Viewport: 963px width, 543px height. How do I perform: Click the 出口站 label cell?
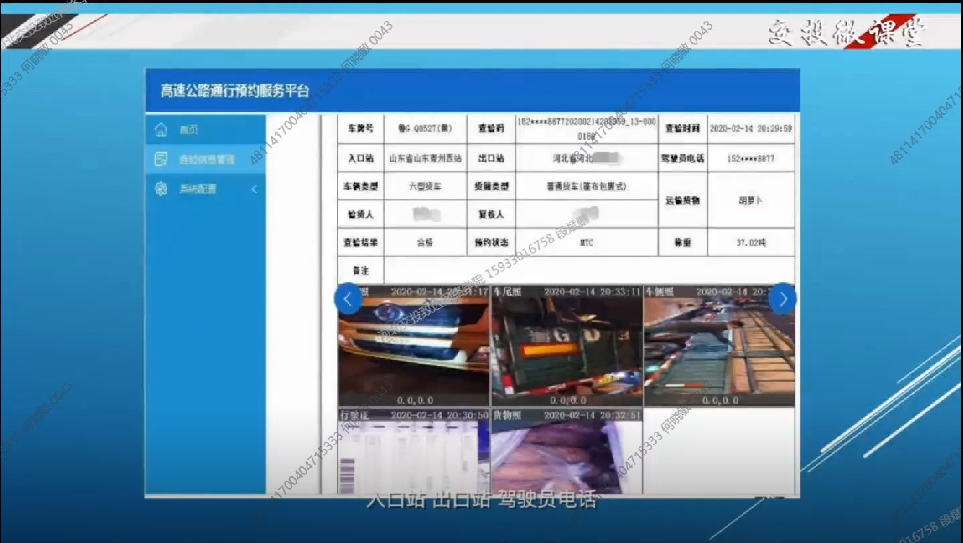point(491,158)
